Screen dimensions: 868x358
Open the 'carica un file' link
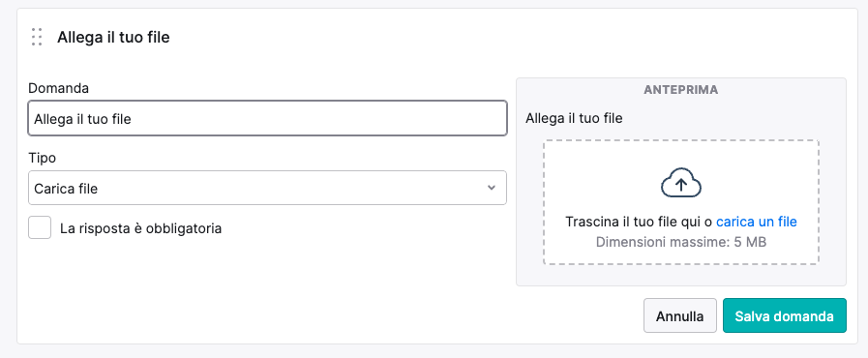756,222
